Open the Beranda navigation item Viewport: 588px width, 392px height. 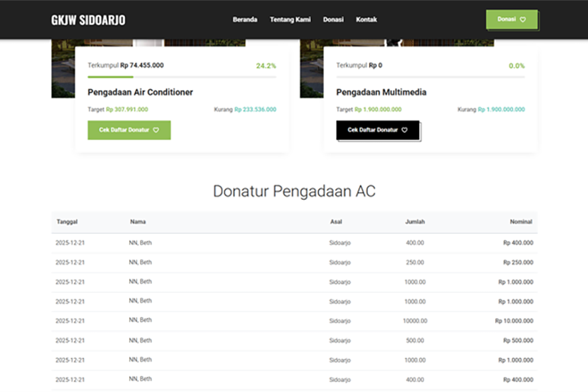coord(245,20)
